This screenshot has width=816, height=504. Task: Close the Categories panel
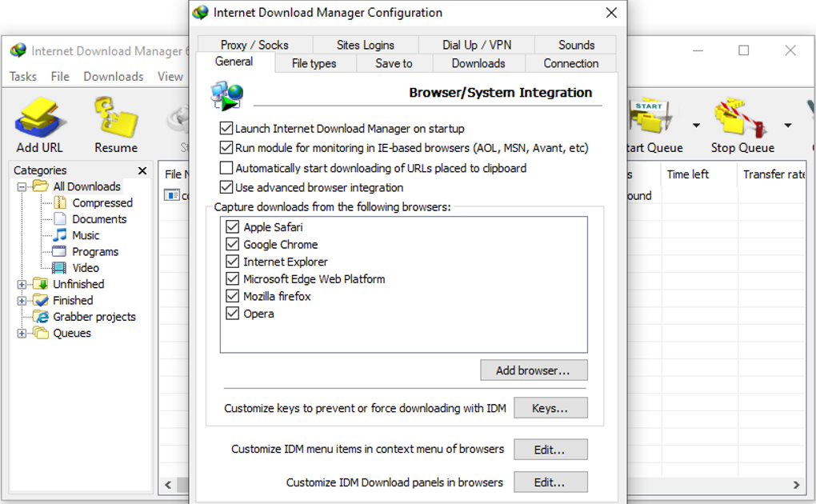point(142,170)
